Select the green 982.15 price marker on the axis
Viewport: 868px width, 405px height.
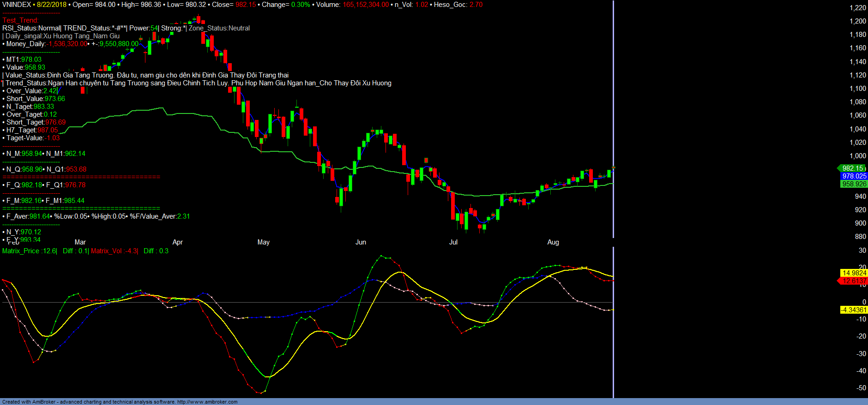pyautogui.click(x=852, y=168)
